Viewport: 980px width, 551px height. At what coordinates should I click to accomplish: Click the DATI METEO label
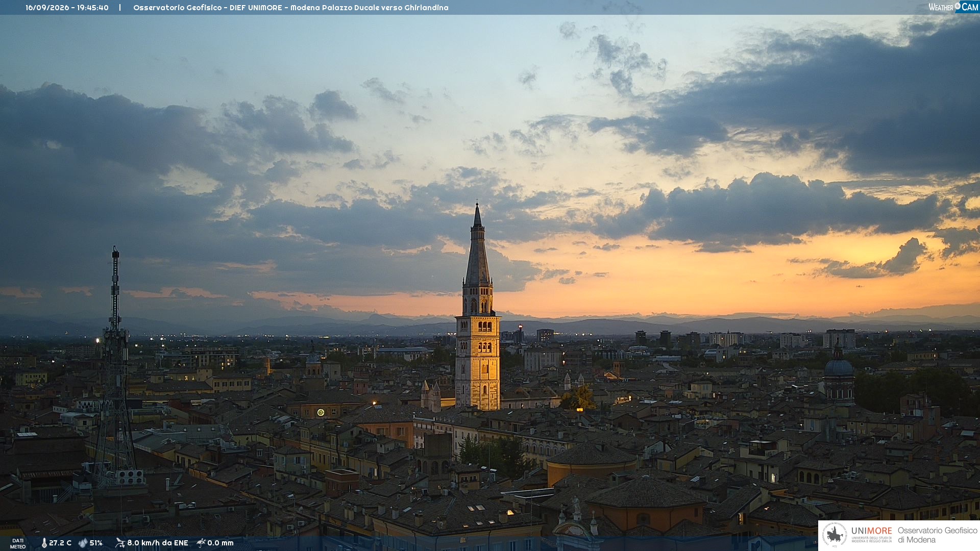(18, 543)
